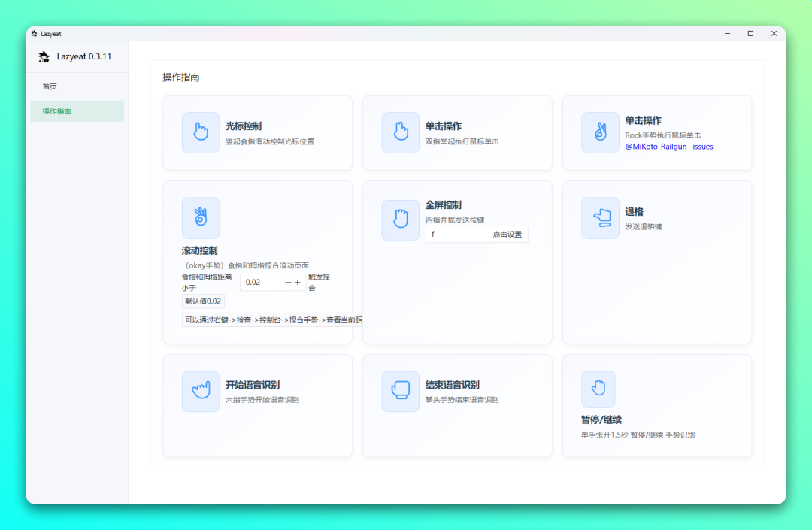This screenshot has height=530, width=812.
Task: Click the 默认值0.02 tag
Action: tap(203, 301)
